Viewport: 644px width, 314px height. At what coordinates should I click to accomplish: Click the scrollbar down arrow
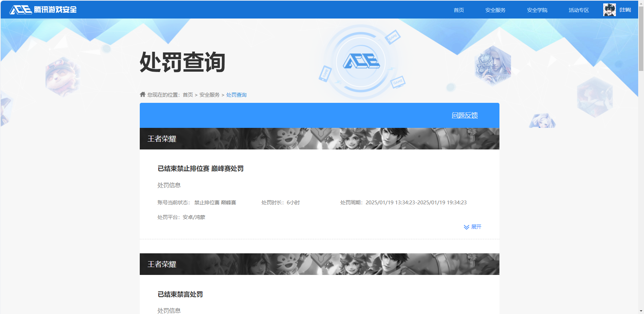641,311
